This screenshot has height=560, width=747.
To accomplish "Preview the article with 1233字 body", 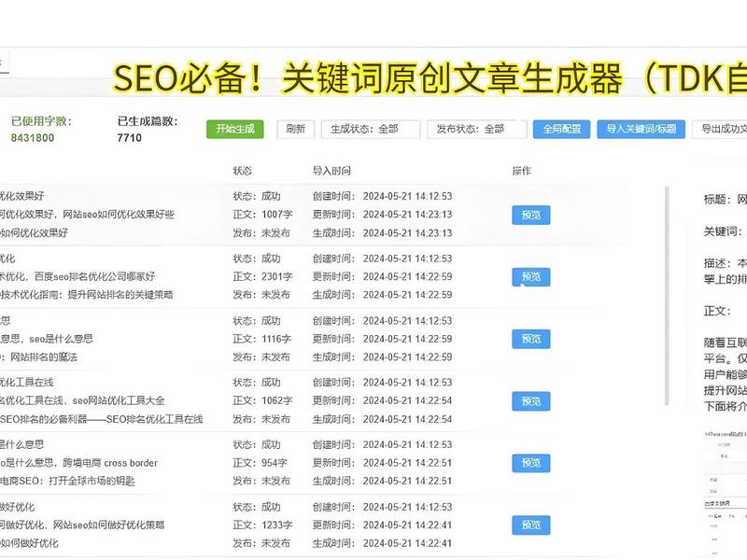I will pos(531,525).
